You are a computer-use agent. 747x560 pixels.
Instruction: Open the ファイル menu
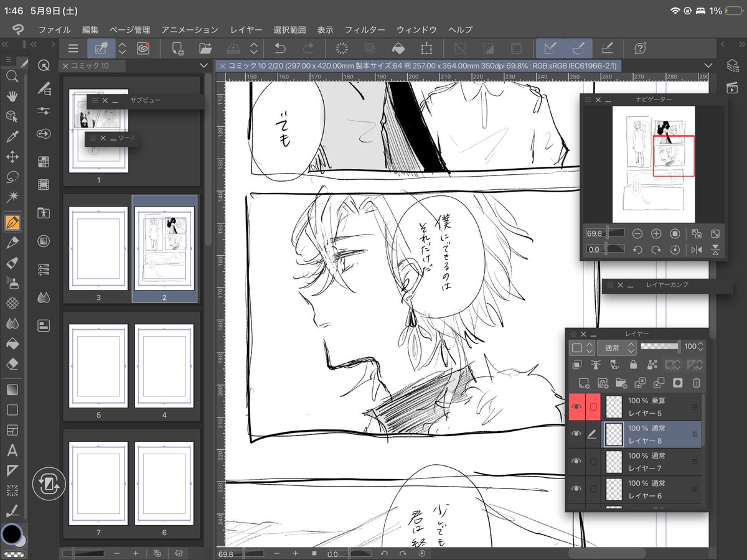click(54, 29)
